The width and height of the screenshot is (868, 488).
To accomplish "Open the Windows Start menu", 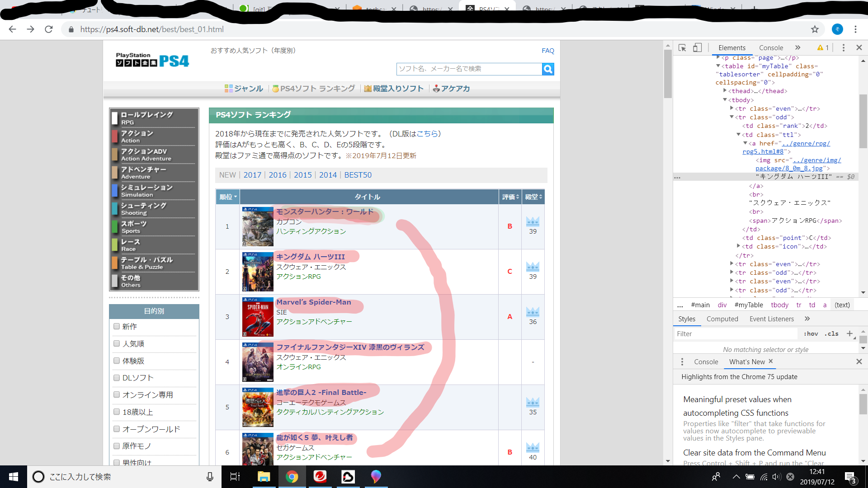I will (14, 477).
